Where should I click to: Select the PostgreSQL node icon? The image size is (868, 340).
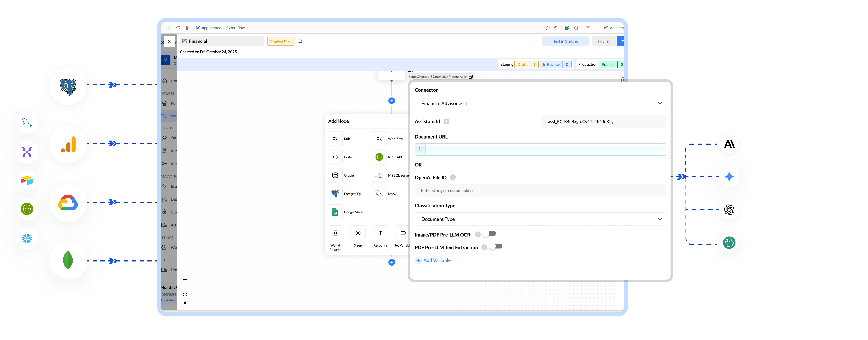click(x=335, y=194)
